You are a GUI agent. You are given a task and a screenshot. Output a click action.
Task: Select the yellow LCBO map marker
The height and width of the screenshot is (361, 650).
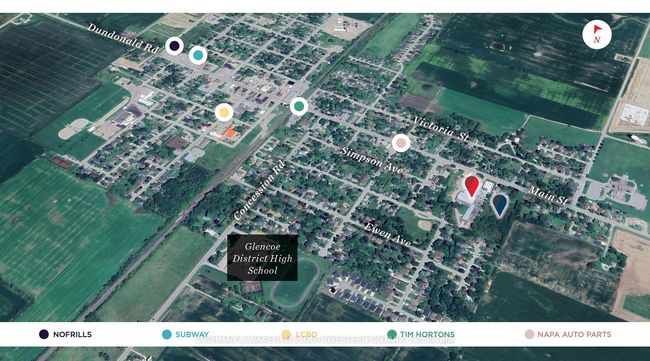[x=224, y=112]
